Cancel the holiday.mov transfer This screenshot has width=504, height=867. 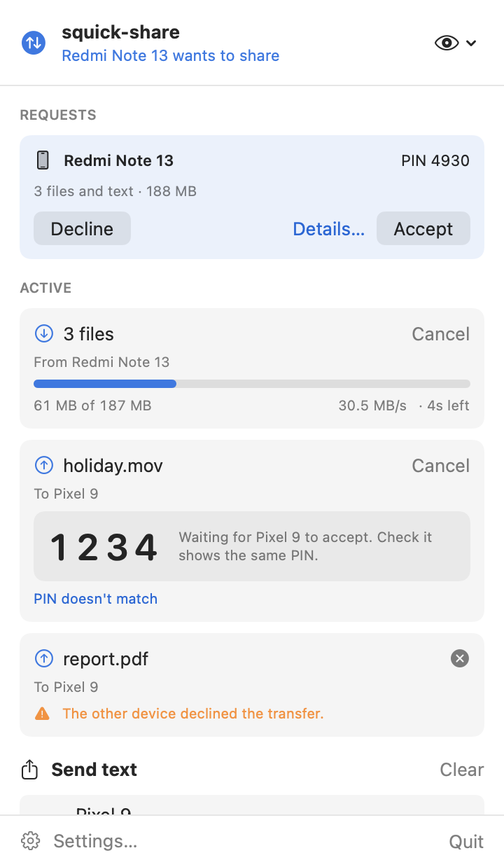(x=440, y=466)
